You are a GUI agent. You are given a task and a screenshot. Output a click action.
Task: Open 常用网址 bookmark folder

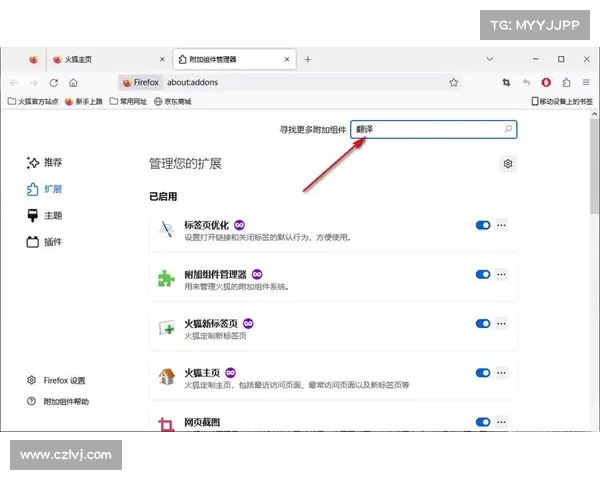(128, 101)
